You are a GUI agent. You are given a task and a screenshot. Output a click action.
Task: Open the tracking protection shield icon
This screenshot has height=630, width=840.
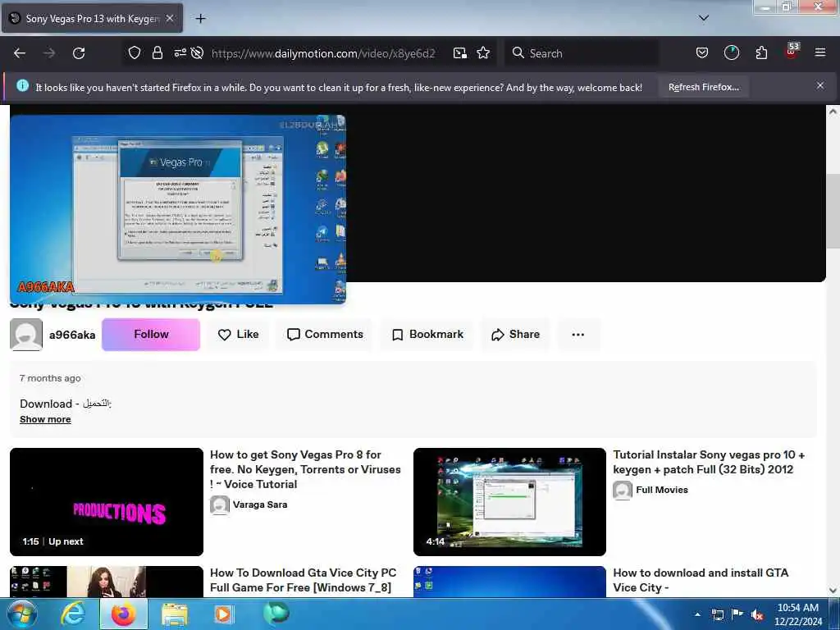135,53
